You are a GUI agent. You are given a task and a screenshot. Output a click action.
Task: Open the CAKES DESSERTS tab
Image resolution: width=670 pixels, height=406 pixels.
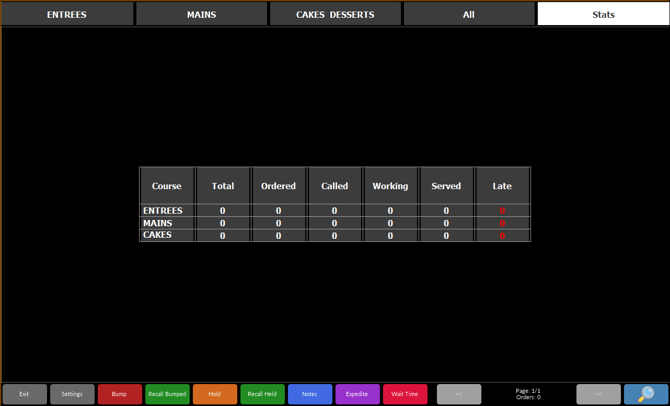click(x=335, y=14)
